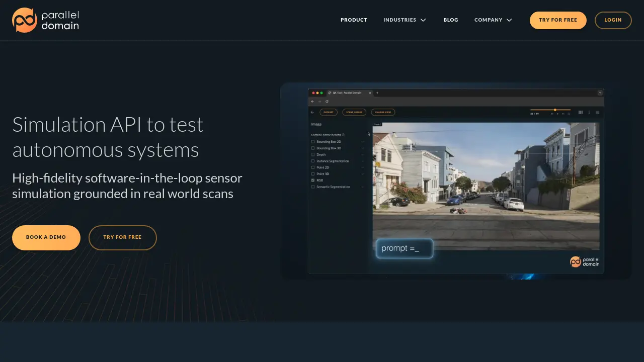
Task: Click the browser back arrow in the demo window
Action: click(x=312, y=102)
